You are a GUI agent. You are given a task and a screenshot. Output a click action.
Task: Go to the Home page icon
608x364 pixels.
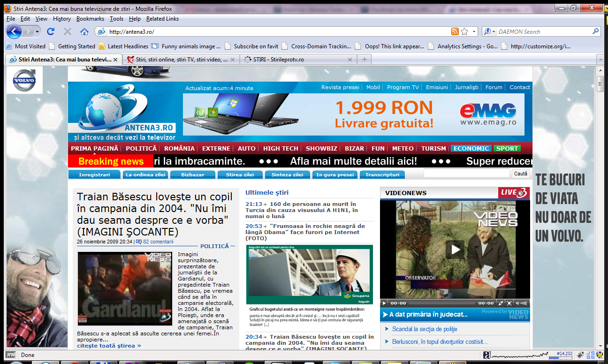click(84, 31)
